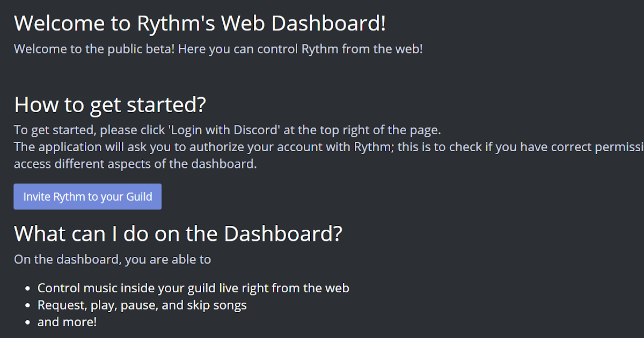644x338 pixels.
Task: Select the How to get started heading
Action: [110, 104]
